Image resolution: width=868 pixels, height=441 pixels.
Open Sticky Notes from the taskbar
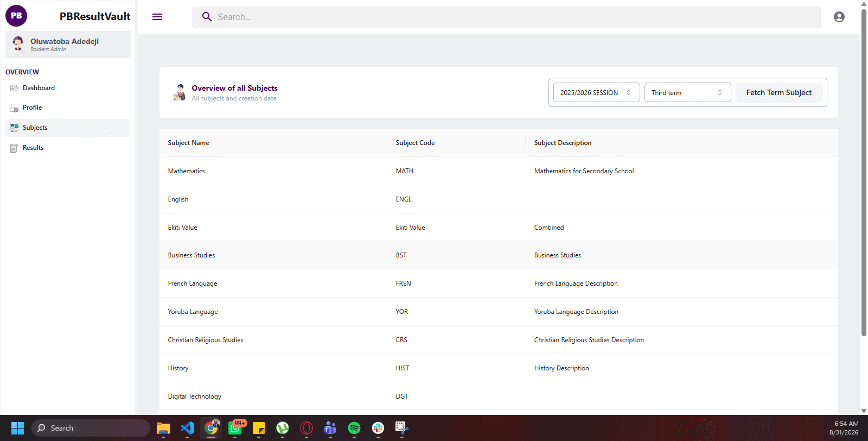click(x=259, y=428)
